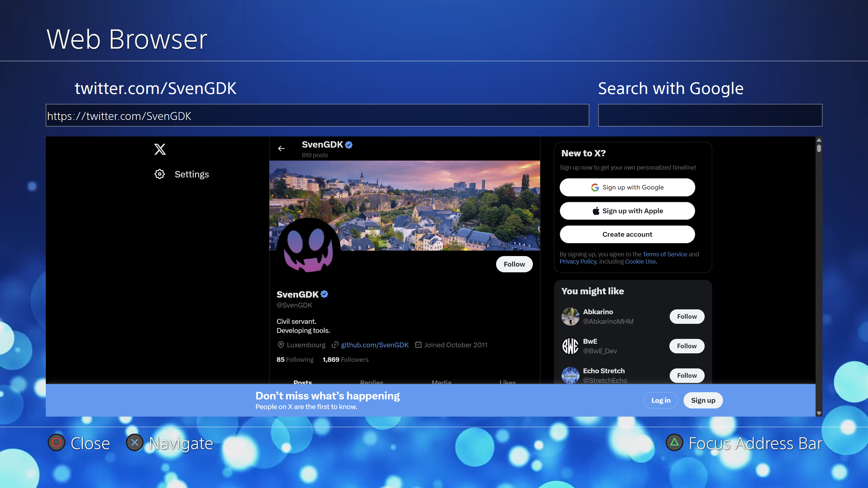868x488 pixels.
Task: Switch to the Replies tab
Action: pyautogui.click(x=372, y=382)
